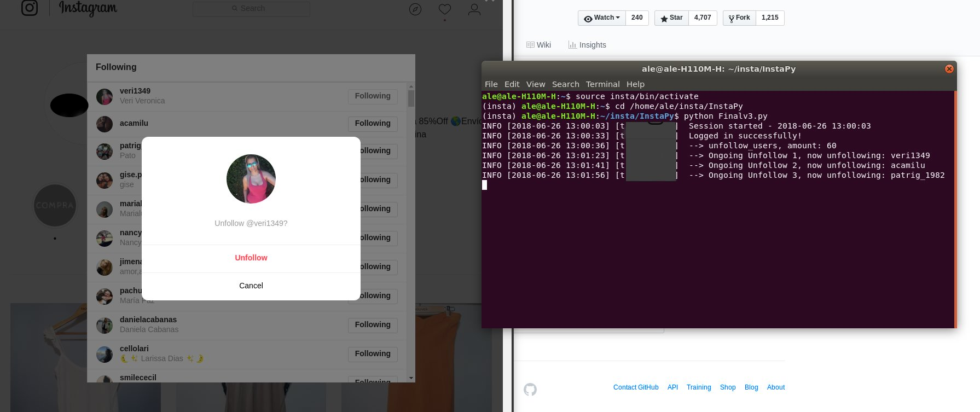Image resolution: width=980 pixels, height=412 pixels.
Task: Click acamilu avatar in Following list
Action: [x=105, y=124]
